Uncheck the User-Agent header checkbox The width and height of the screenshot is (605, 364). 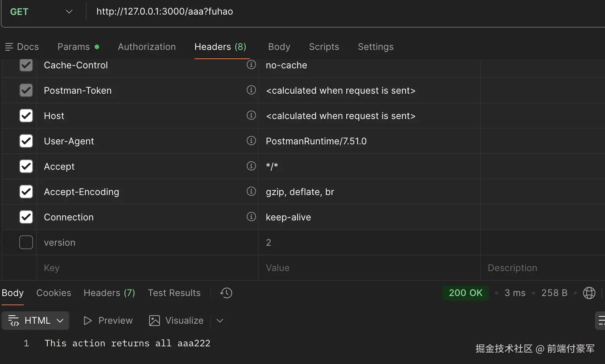coord(26,141)
